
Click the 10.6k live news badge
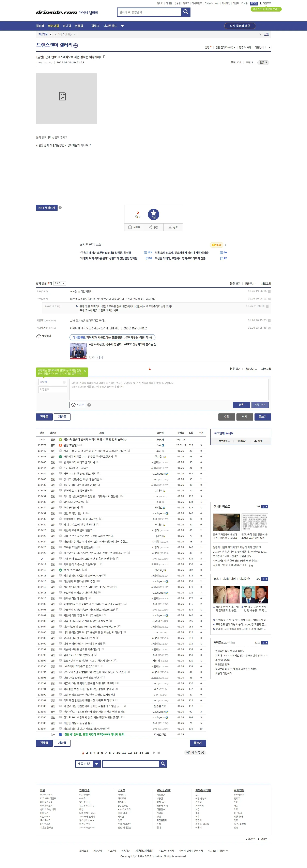tap(216, 245)
